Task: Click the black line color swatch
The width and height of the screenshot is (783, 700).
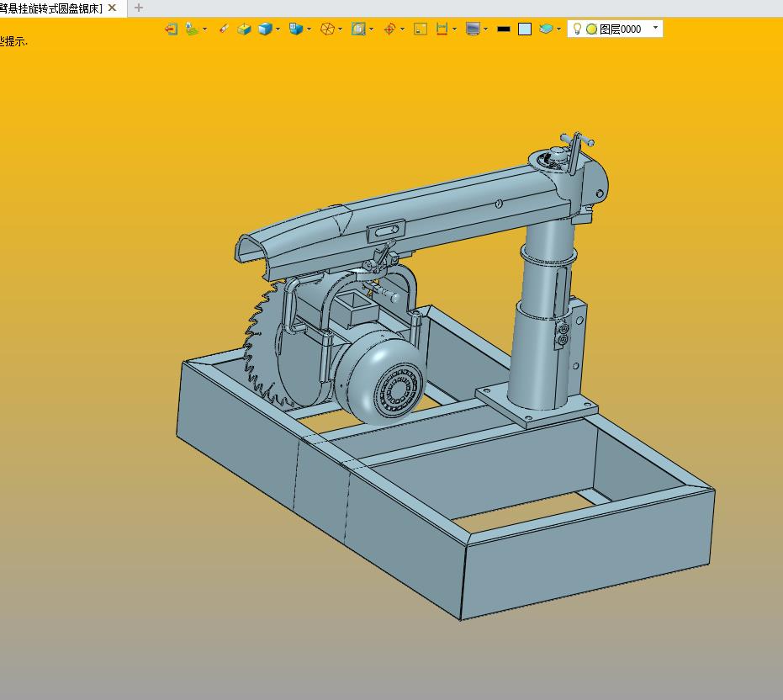Action: click(x=504, y=29)
